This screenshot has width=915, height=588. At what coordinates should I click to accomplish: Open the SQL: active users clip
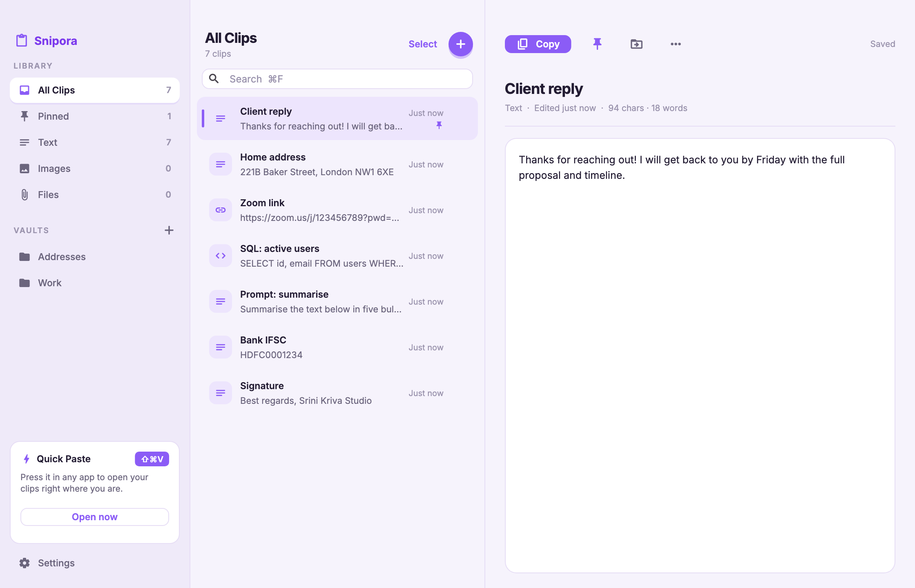coord(337,256)
